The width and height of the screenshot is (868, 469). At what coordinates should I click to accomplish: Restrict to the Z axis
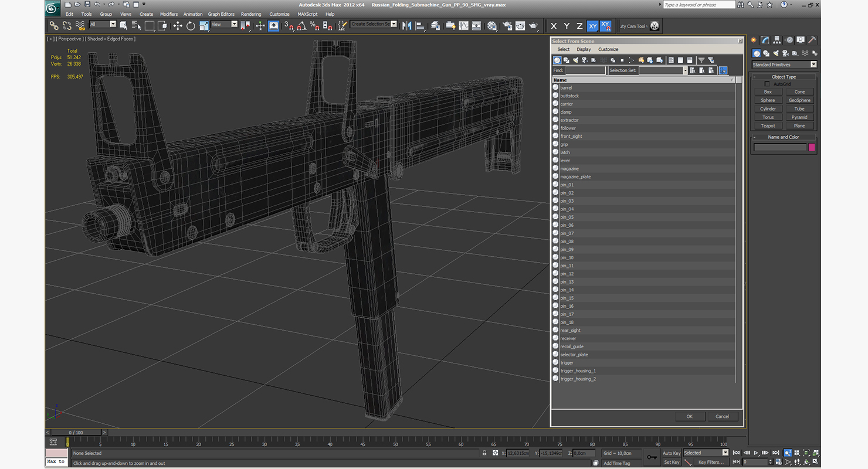click(x=579, y=26)
